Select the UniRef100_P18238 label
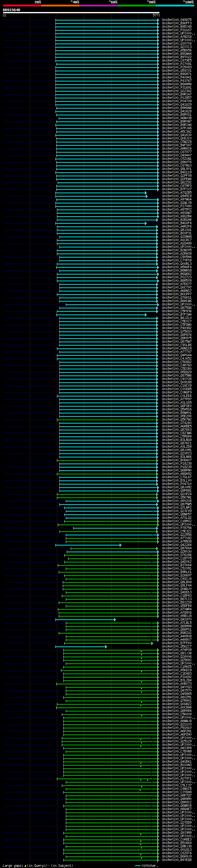 coord(177,464)
